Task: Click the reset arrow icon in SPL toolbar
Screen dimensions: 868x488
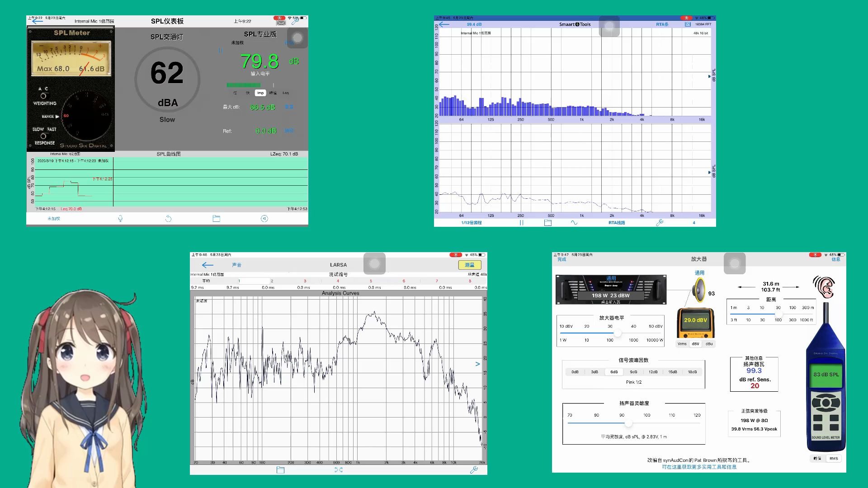Action: (x=168, y=219)
